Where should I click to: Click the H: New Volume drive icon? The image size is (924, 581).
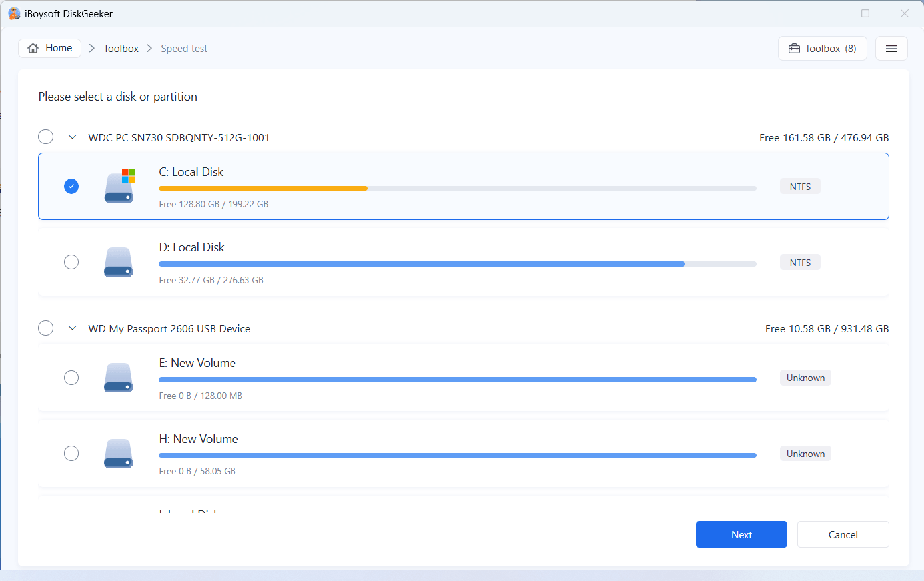pyautogui.click(x=119, y=453)
